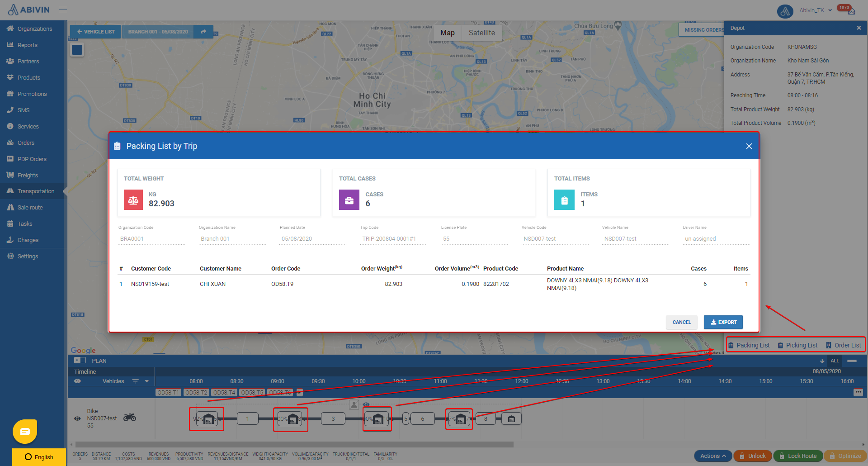The image size is (868, 466).
Task: Close the Depot info panel
Action: [859, 28]
